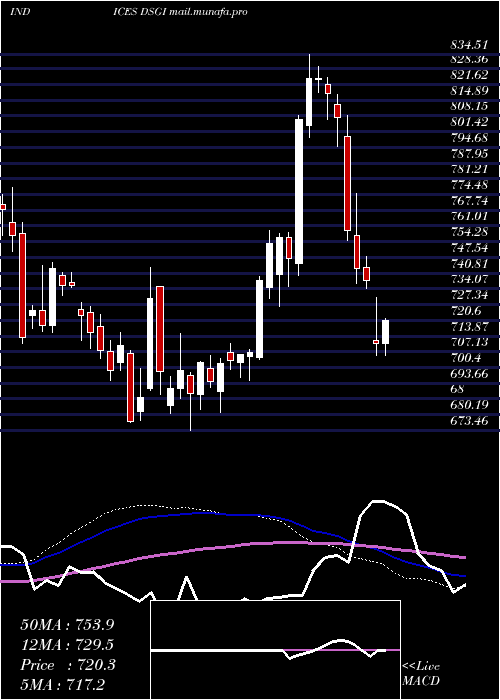Screen dimensions: 500x700
Task: Click the Price : 720.3 readout
Action: point(68,665)
